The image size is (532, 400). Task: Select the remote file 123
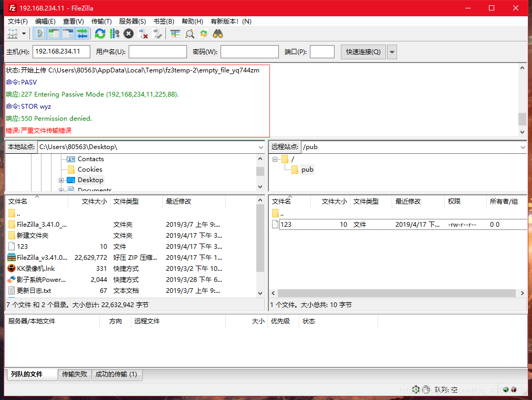(399, 224)
